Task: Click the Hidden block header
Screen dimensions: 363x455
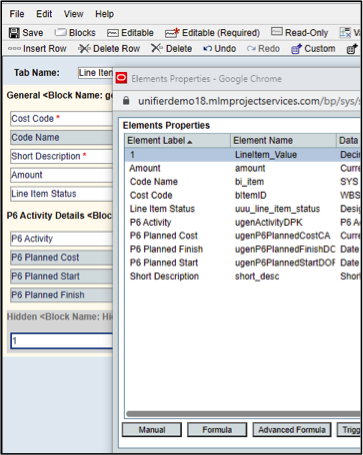Action: [60, 317]
